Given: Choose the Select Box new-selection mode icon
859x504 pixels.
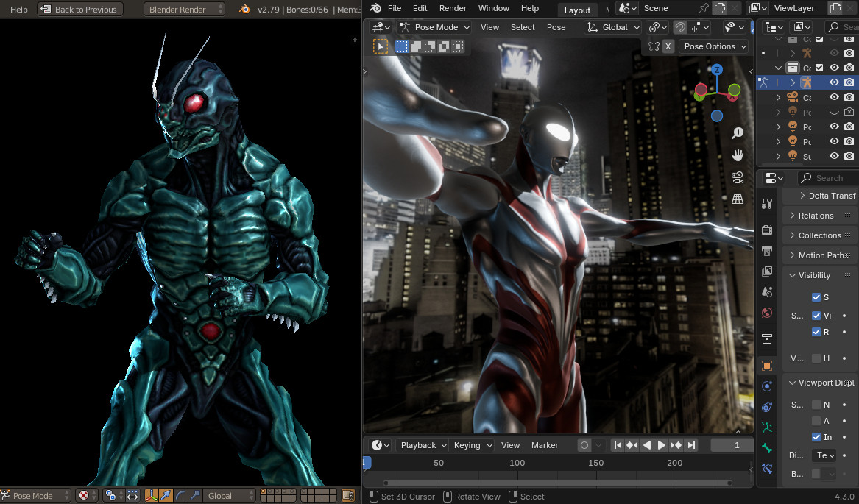Looking at the screenshot, I should [402, 46].
